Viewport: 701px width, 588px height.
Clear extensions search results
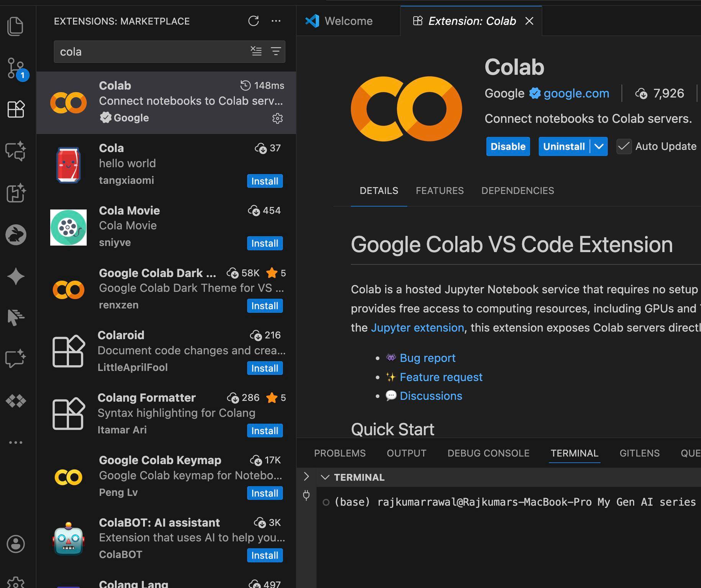(x=256, y=51)
